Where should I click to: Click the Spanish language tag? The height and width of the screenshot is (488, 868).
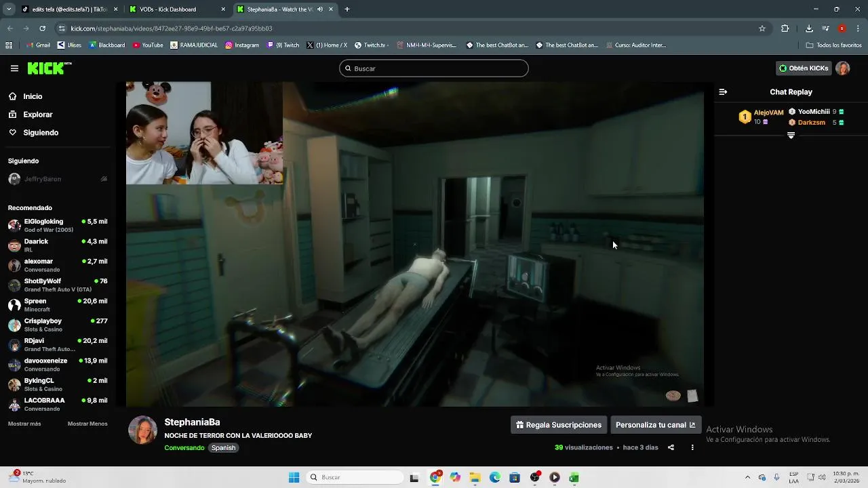tap(223, 448)
